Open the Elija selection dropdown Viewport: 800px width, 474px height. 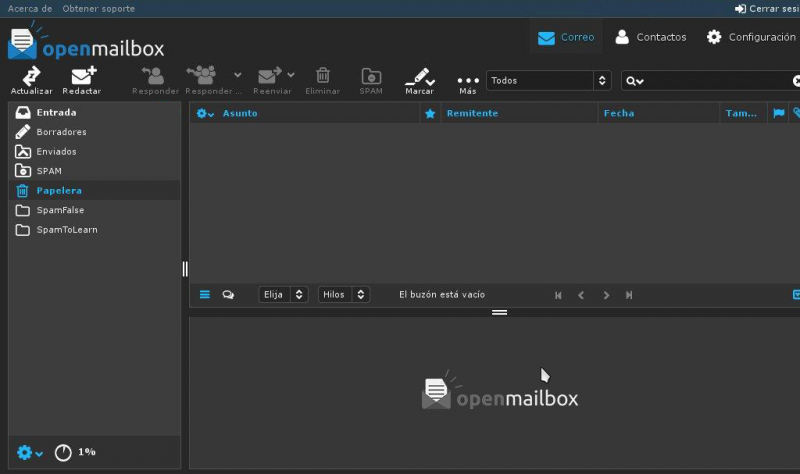pos(283,294)
